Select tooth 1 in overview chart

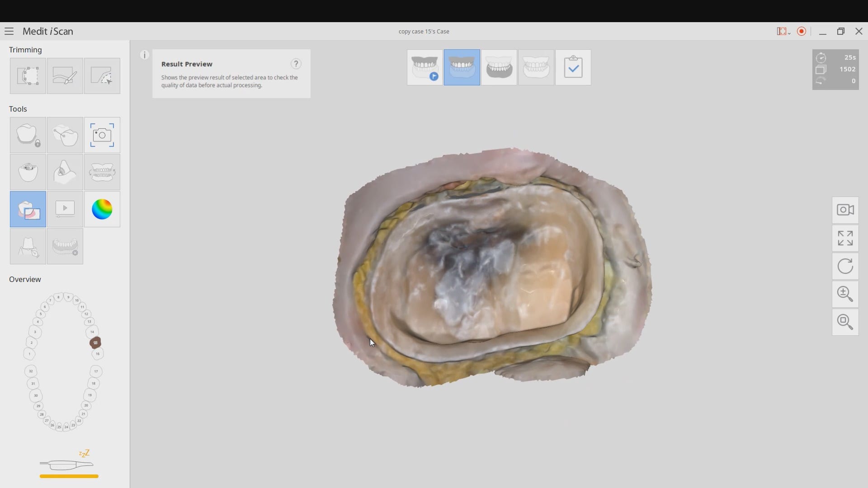[x=29, y=354]
